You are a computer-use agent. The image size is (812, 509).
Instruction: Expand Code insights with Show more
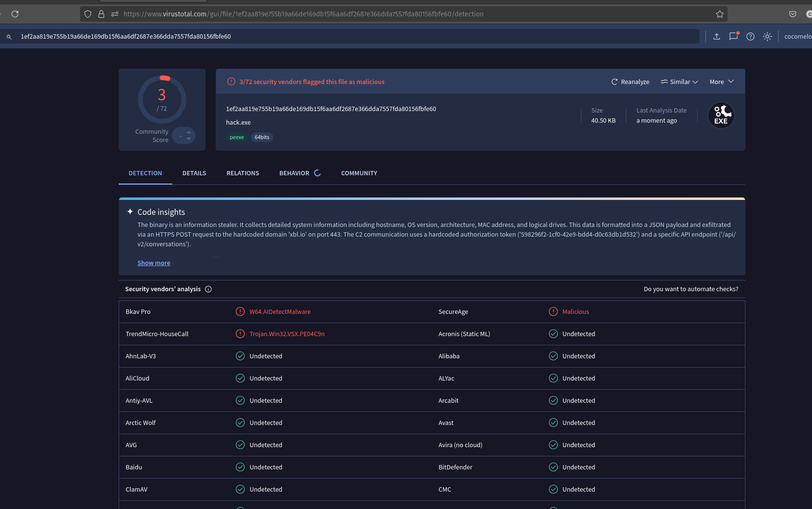click(x=154, y=263)
